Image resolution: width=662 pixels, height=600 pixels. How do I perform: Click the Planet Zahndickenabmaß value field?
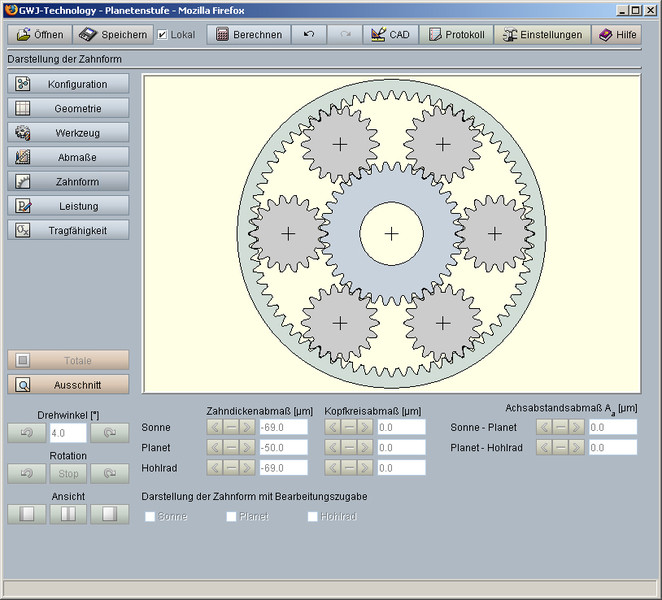[x=286, y=447]
